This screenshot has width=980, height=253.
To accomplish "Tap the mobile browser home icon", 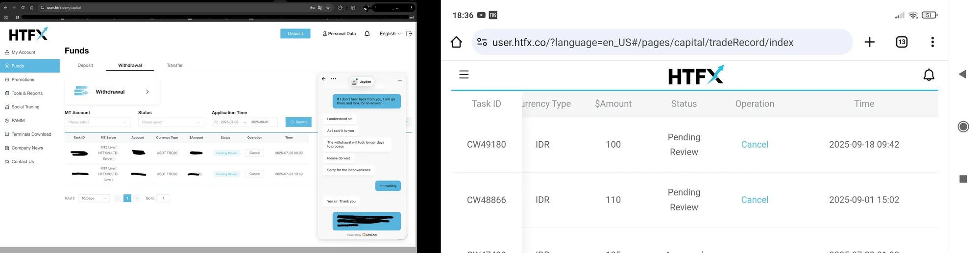I will [x=456, y=42].
